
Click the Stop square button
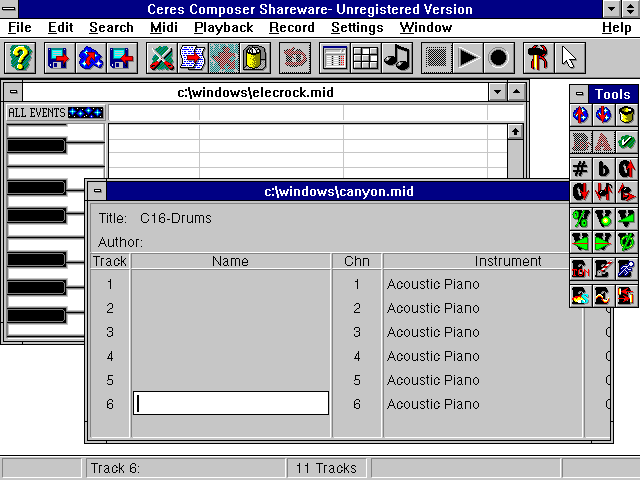pyautogui.click(x=435, y=57)
